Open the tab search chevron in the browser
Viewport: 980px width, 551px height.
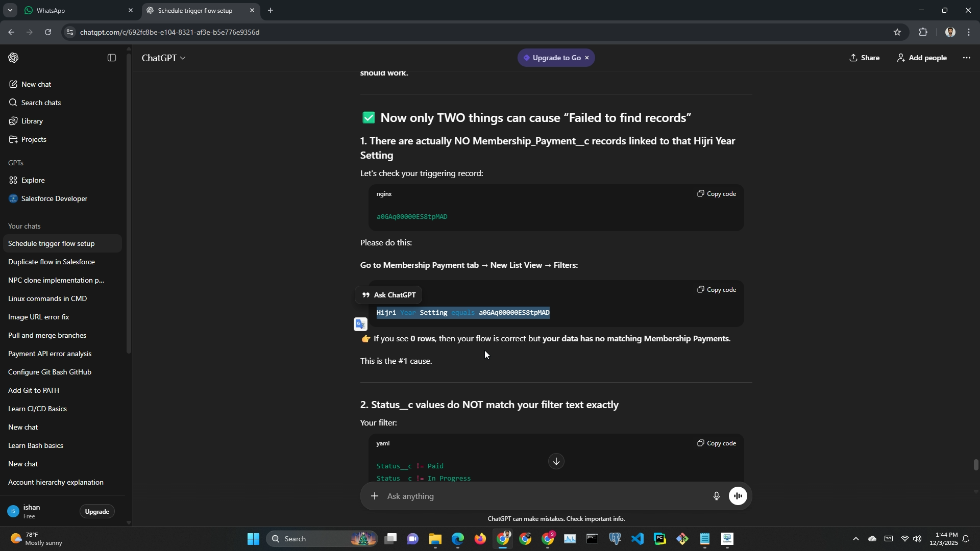[x=10, y=10]
